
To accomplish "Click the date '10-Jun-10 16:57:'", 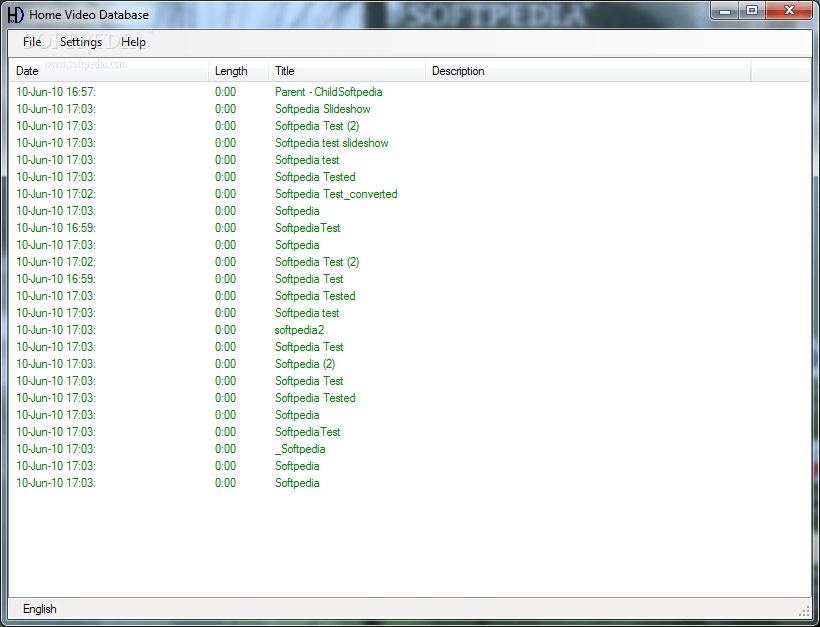I will pos(56,92).
